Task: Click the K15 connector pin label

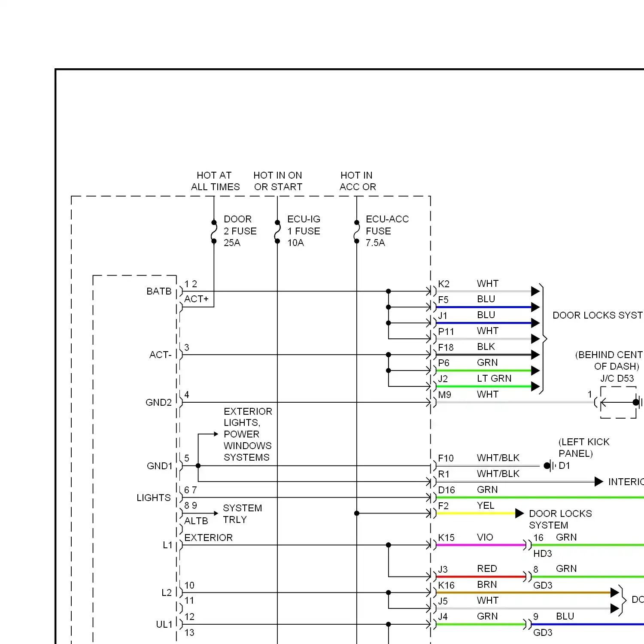Action: click(x=446, y=538)
